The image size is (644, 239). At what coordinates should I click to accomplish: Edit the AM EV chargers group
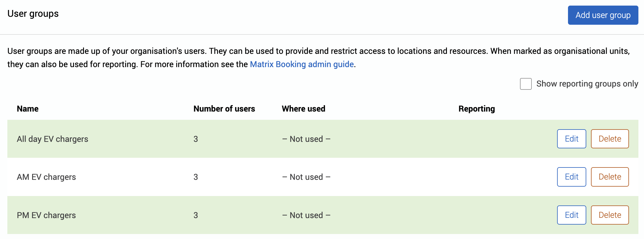571,177
